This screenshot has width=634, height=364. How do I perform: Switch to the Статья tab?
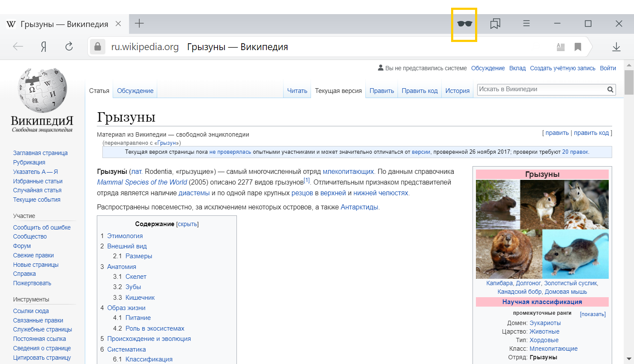point(99,91)
